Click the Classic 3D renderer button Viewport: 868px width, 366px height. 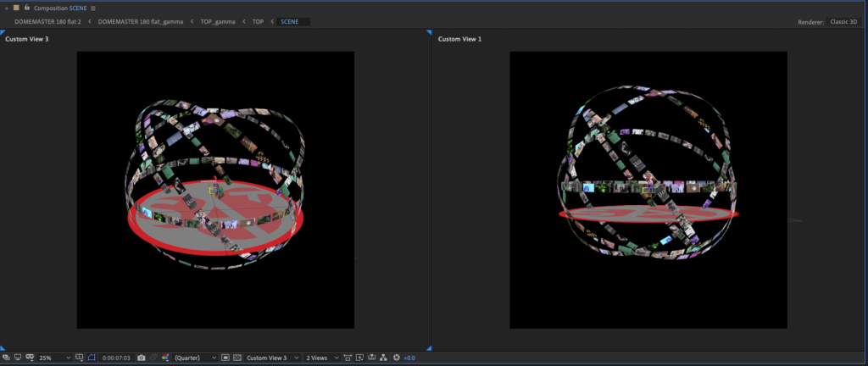click(845, 21)
